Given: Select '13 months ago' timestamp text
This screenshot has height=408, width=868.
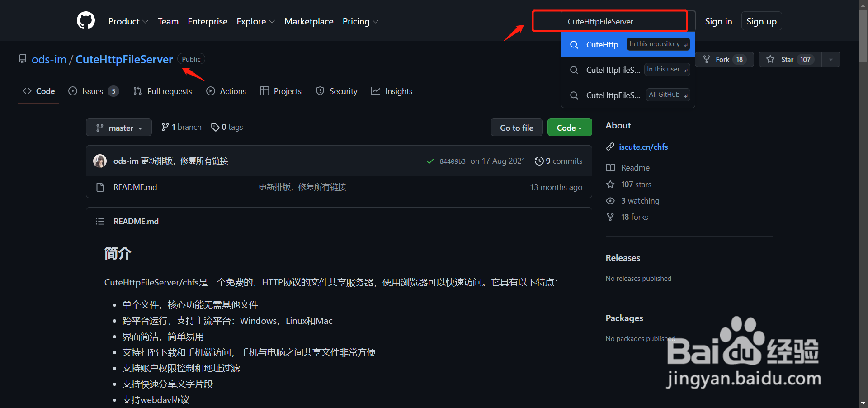Looking at the screenshot, I should 556,187.
